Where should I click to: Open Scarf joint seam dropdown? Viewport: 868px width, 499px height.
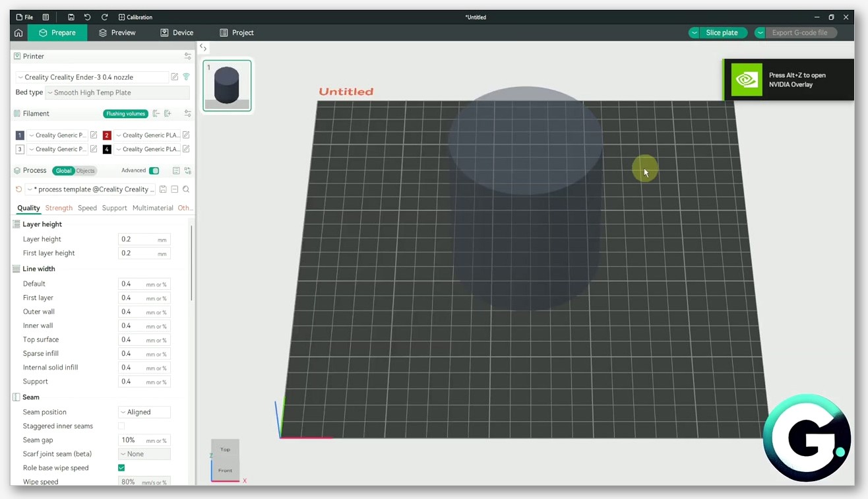point(144,454)
